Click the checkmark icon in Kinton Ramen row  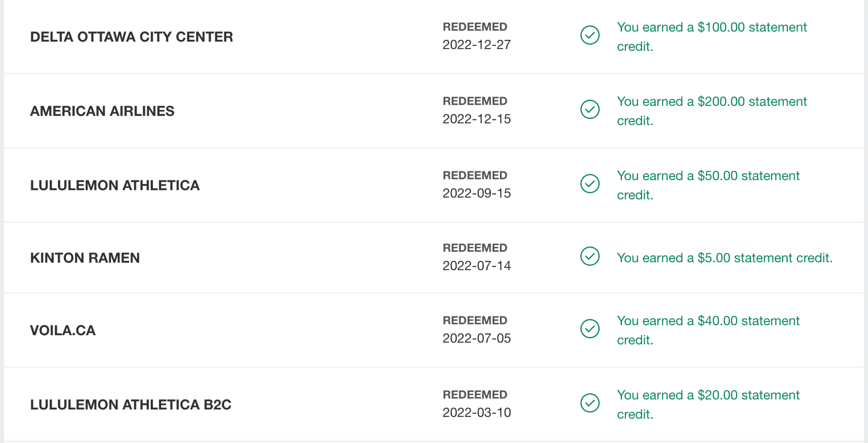click(590, 256)
